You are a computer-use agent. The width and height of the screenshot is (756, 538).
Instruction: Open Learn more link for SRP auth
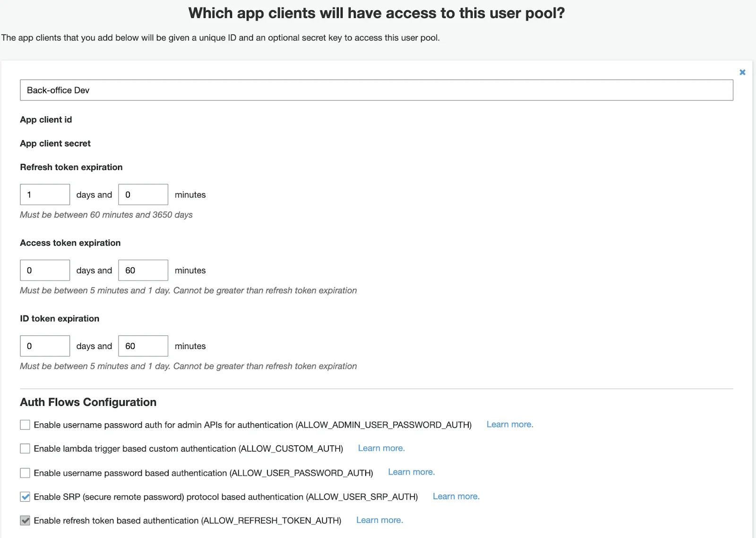click(x=456, y=496)
